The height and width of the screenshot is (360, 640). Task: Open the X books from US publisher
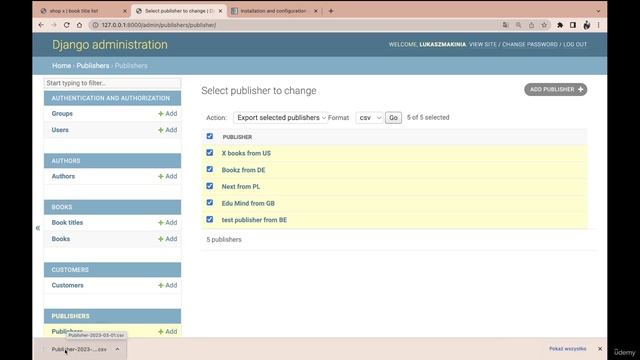(246, 153)
